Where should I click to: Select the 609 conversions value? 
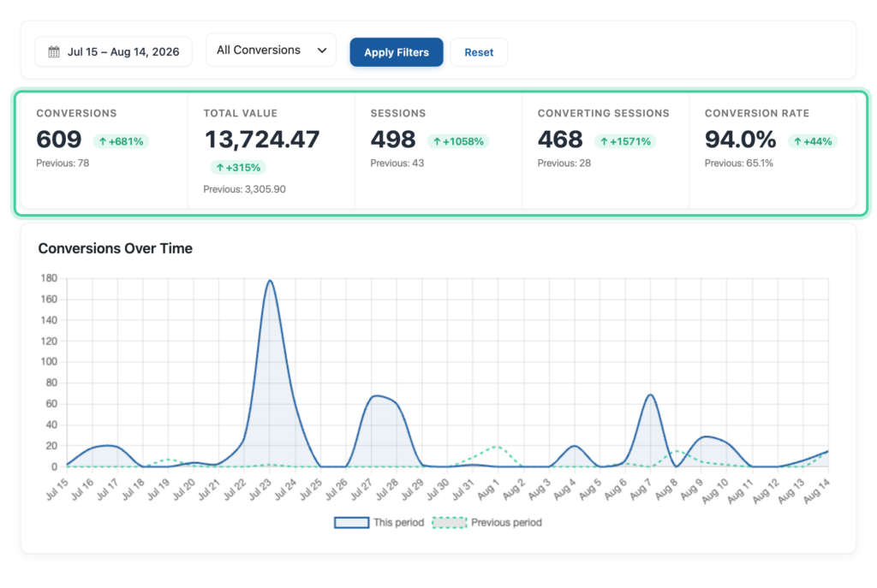(59, 140)
